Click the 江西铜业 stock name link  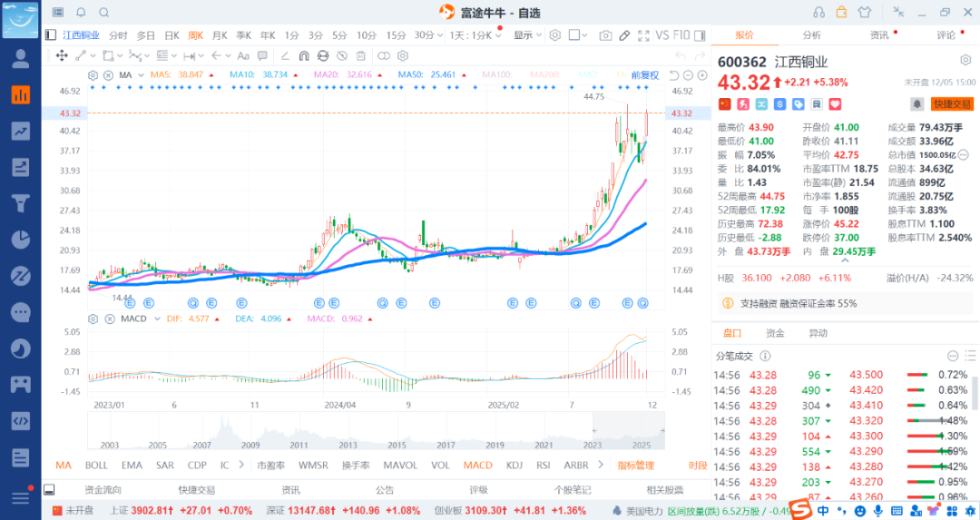81,35
